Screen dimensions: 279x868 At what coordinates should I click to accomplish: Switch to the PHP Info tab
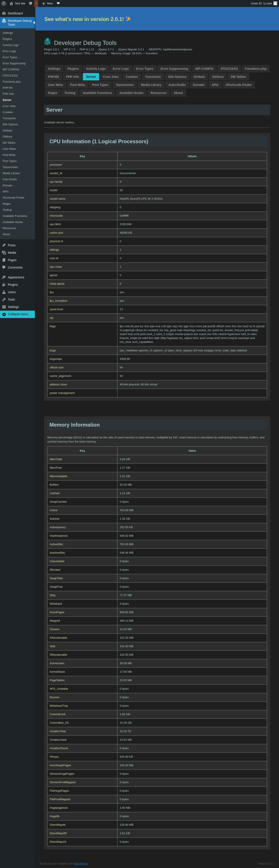72,77
